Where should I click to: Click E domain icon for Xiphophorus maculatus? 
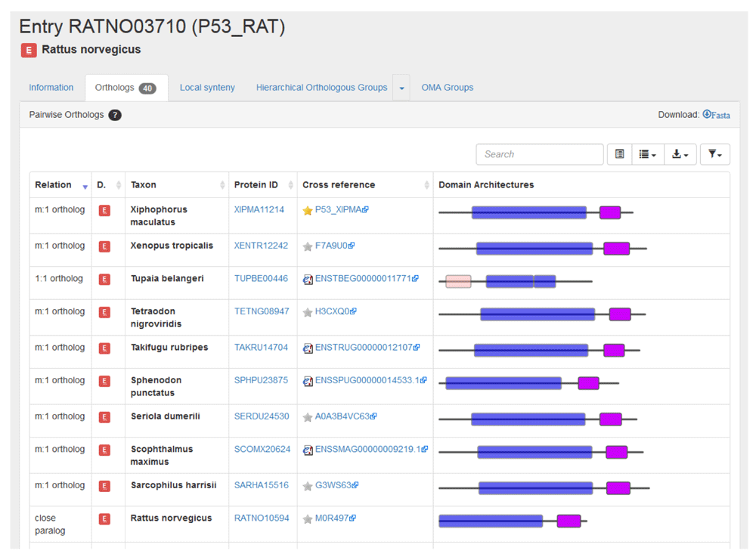click(x=104, y=211)
